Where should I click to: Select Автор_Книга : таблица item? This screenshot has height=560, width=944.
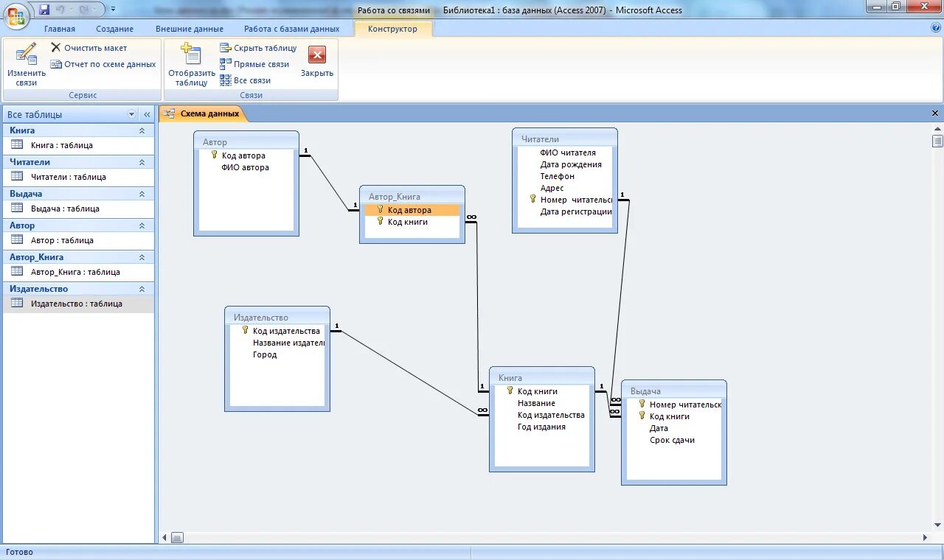[x=78, y=272]
